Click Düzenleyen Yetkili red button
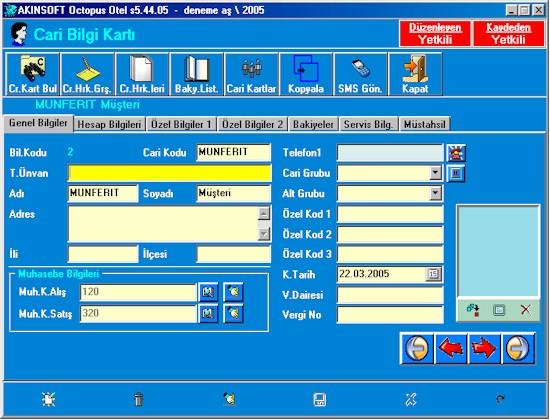Screen dimensions: 550x420 coord(435,34)
